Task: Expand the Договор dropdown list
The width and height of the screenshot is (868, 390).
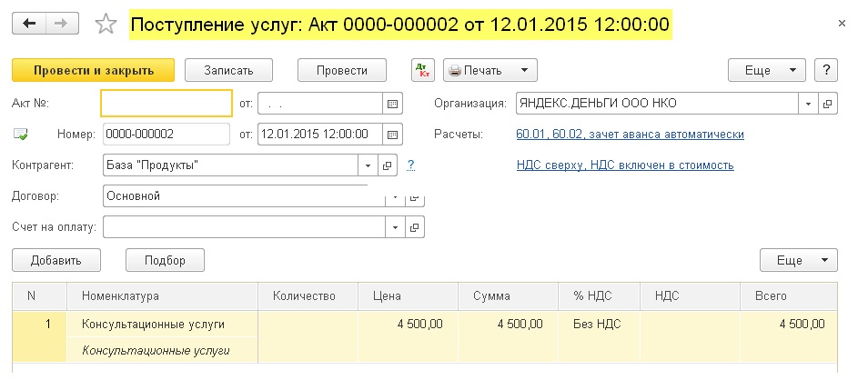Action: tap(395, 197)
